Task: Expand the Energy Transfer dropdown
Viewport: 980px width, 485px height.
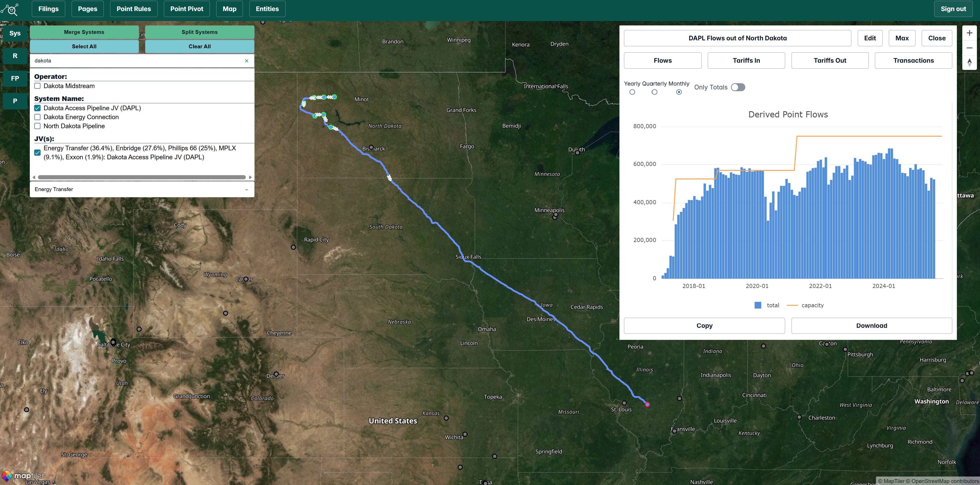Action: point(142,189)
